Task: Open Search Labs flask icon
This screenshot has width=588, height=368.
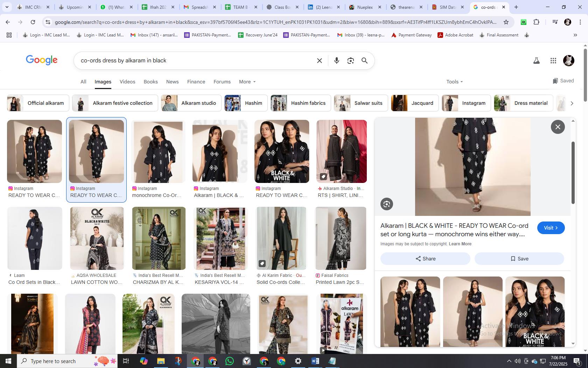Action: [x=536, y=61]
